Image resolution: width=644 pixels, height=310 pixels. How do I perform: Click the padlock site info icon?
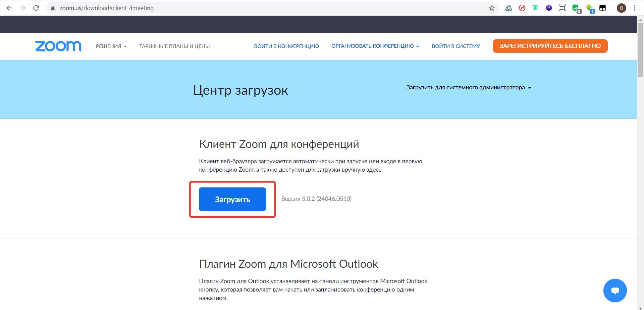[53, 8]
